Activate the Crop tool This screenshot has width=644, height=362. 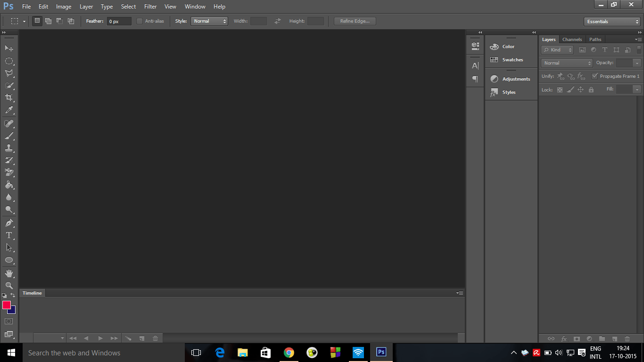point(9,98)
